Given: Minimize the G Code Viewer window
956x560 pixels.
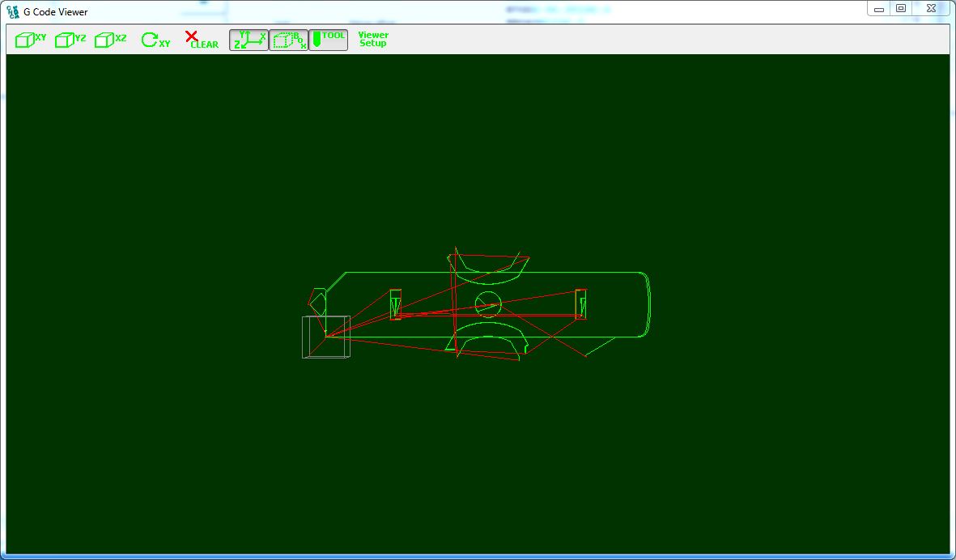Looking at the screenshot, I should point(879,9).
